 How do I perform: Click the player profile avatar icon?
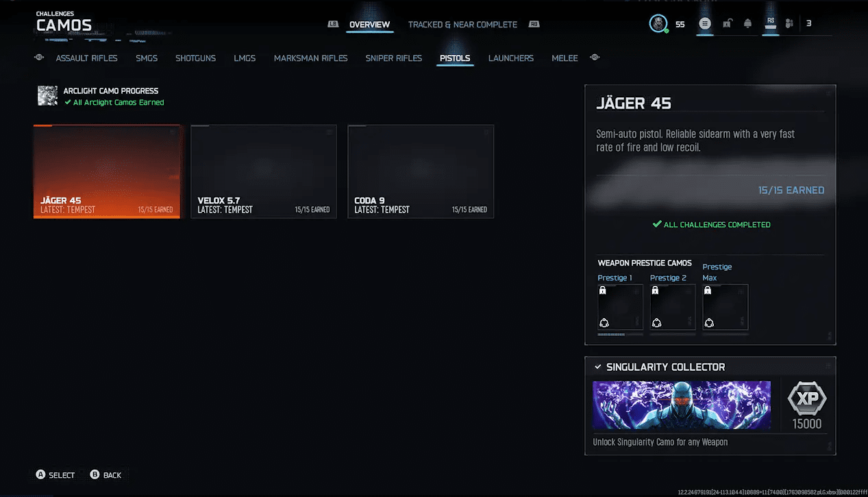point(658,24)
